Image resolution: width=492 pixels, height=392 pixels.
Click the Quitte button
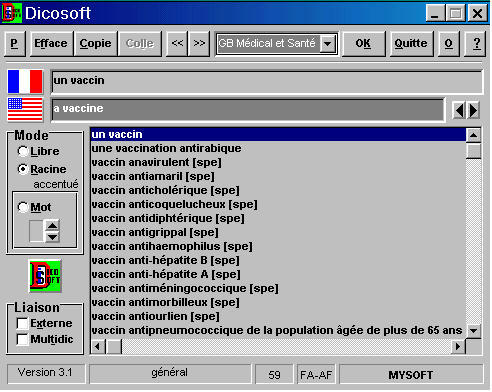point(411,44)
